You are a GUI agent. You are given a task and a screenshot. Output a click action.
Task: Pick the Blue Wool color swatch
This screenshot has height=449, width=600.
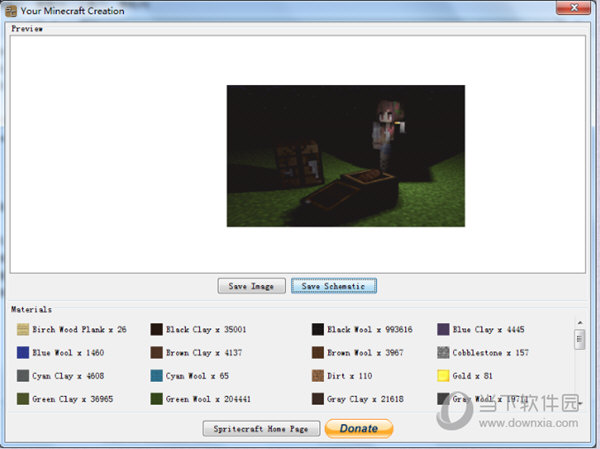23,353
